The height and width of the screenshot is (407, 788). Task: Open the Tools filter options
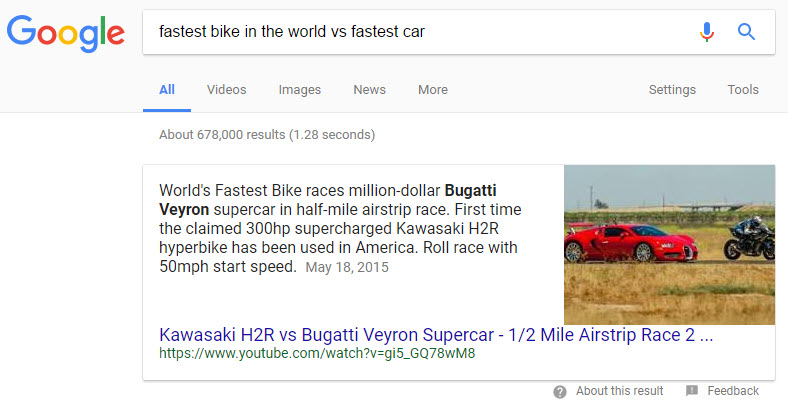tap(743, 90)
